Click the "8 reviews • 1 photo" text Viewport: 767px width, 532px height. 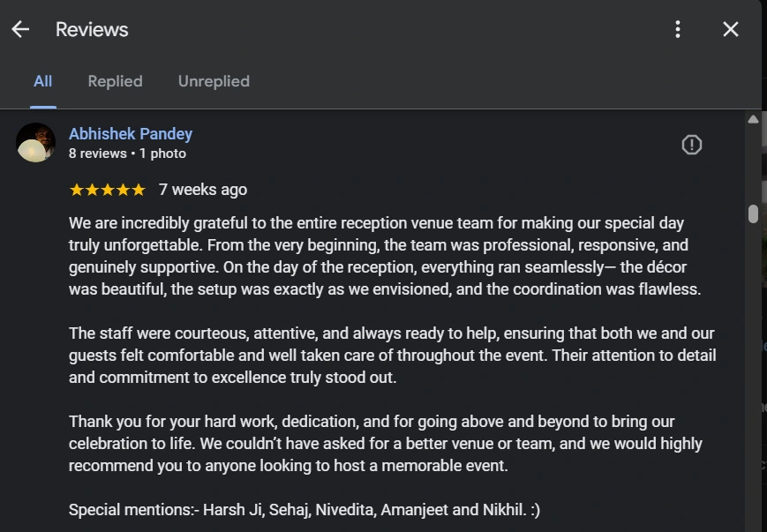[127, 154]
